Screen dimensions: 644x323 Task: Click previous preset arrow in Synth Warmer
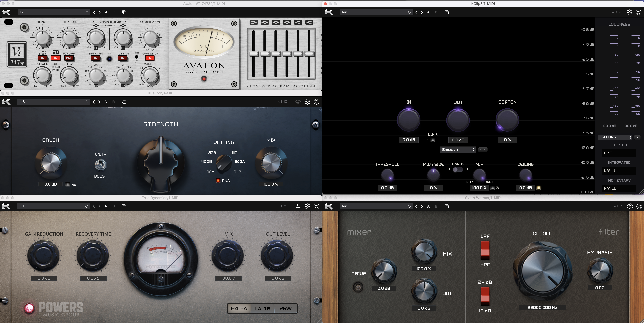(417, 206)
